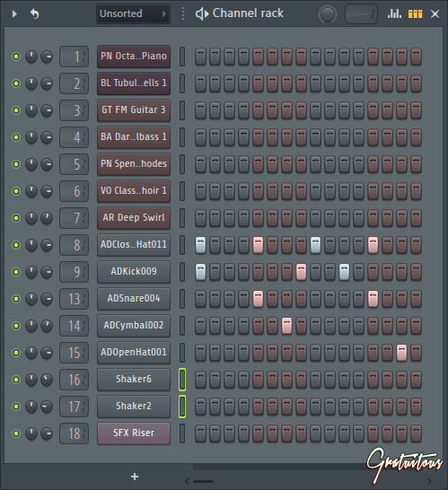The image size is (448, 490).
Task: Open the ADCymbal002 channel button
Action: pyautogui.click(x=134, y=326)
